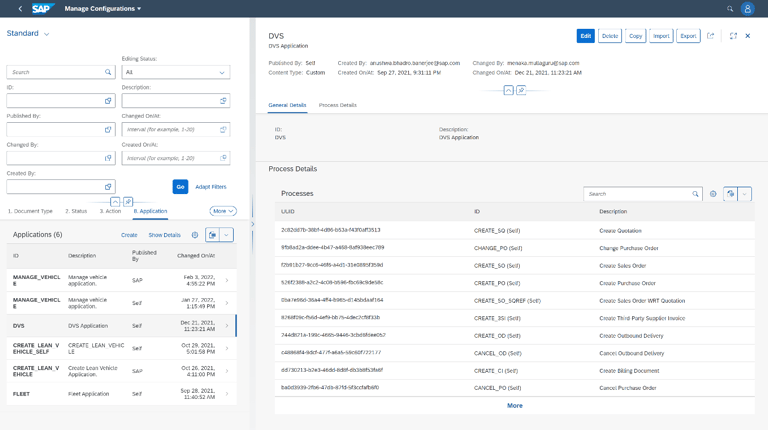This screenshot has width=768, height=430.
Task: Share DVS object via share icon
Action: click(710, 36)
